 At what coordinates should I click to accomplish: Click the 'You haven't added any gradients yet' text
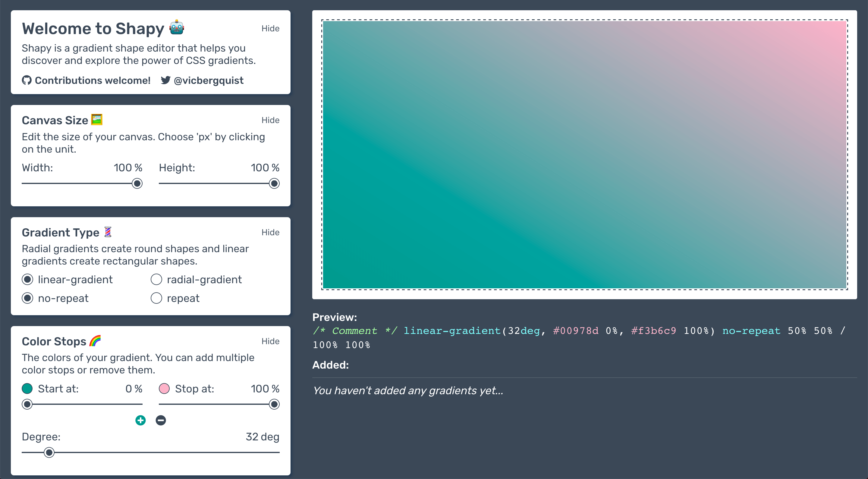point(408,391)
